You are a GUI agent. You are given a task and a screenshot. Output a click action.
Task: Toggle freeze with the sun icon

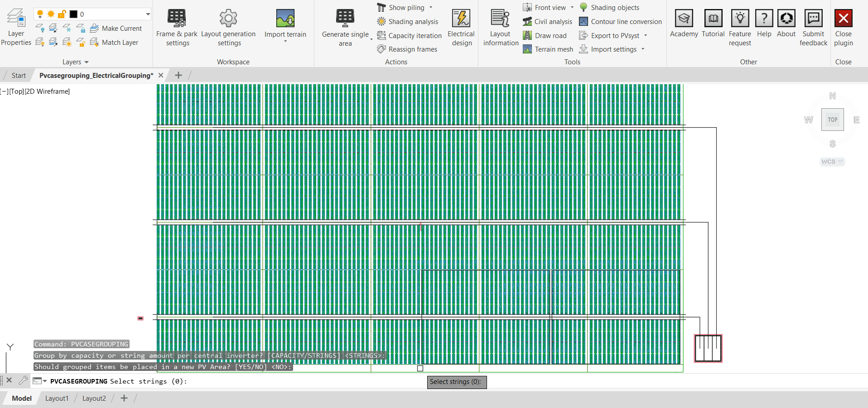[51, 14]
